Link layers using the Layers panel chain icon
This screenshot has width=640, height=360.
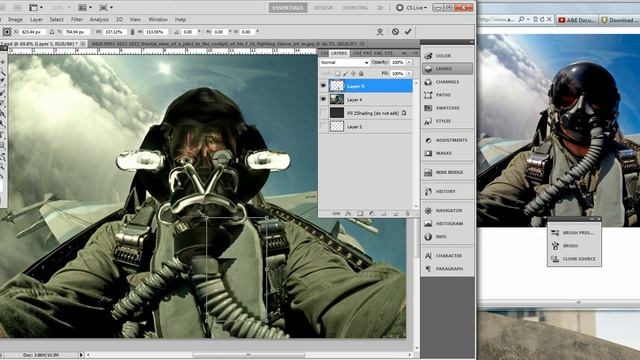(x=336, y=213)
